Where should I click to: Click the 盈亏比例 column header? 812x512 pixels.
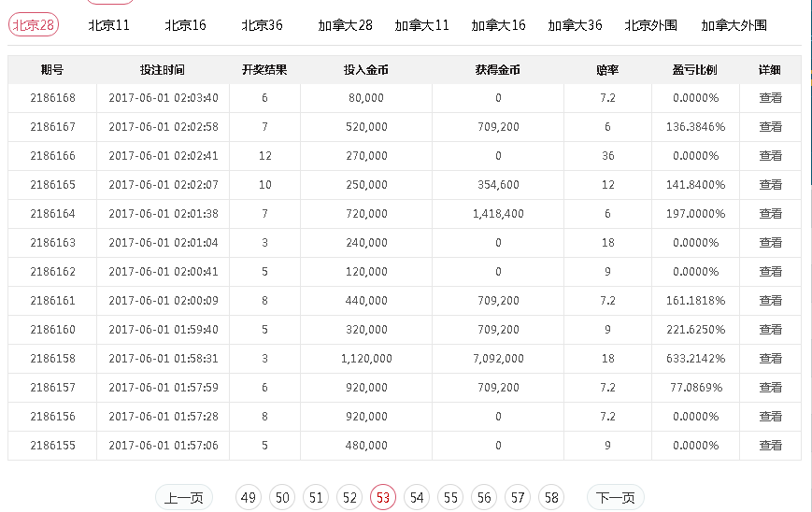point(694,70)
